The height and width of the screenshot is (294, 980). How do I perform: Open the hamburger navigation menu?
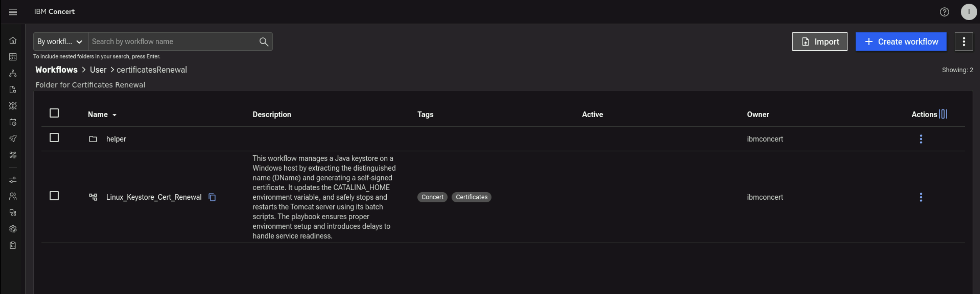[13, 12]
